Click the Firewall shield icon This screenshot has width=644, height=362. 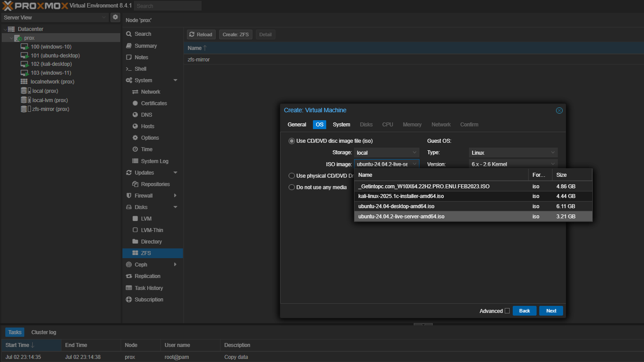tap(129, 196)
